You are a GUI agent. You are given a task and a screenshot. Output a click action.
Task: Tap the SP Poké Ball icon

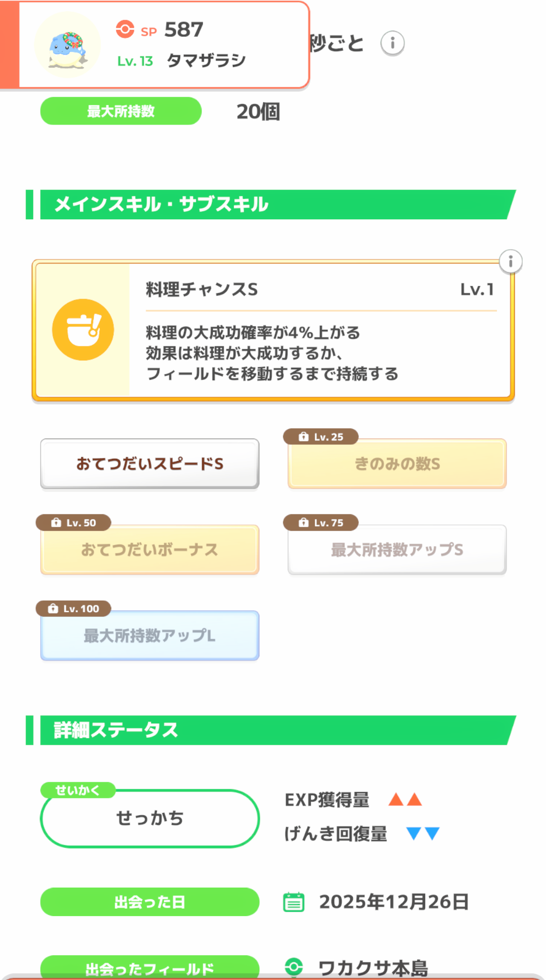tap(125, 29)
